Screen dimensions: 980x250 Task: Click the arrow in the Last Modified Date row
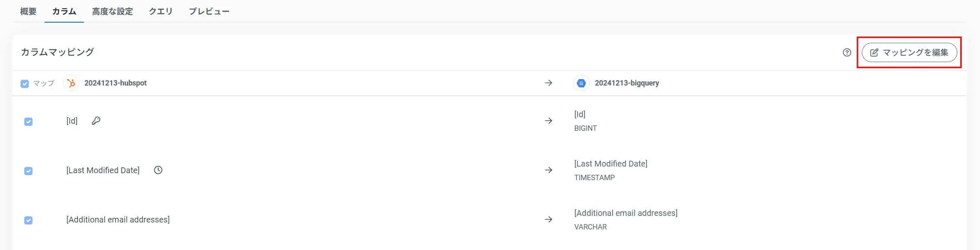tap(548, 170)
